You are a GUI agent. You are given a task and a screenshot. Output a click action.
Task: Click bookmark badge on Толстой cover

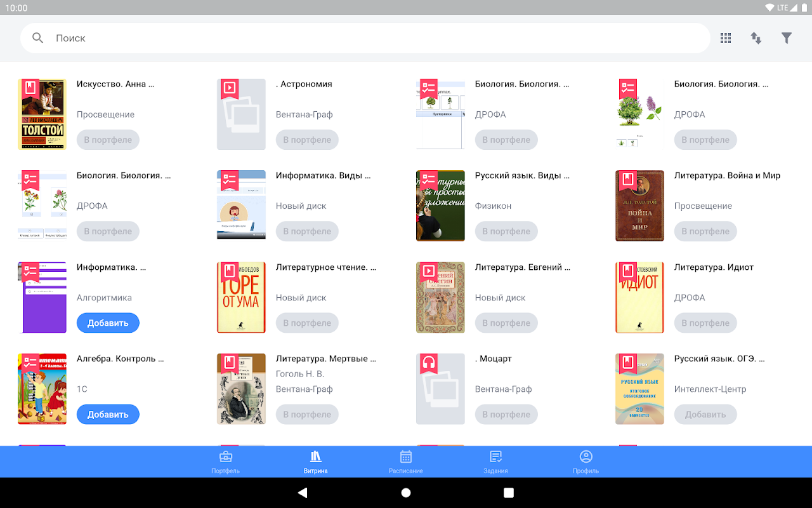click(30, 89)
